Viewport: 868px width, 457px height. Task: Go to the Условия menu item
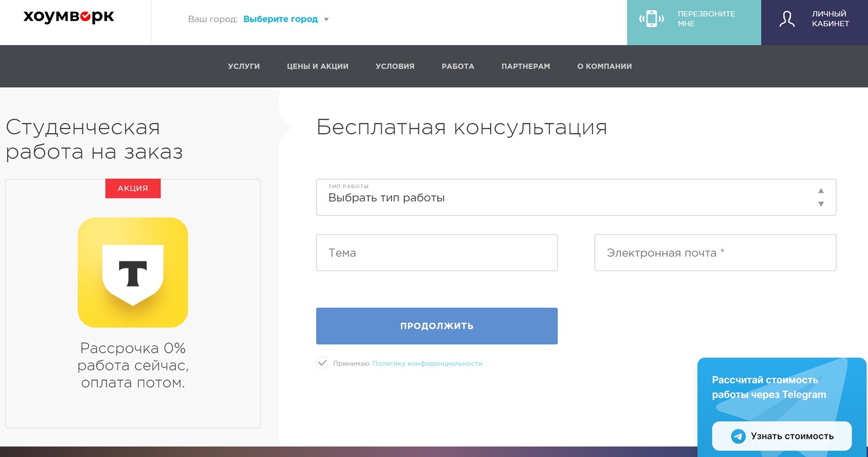[x=395, y=67]
